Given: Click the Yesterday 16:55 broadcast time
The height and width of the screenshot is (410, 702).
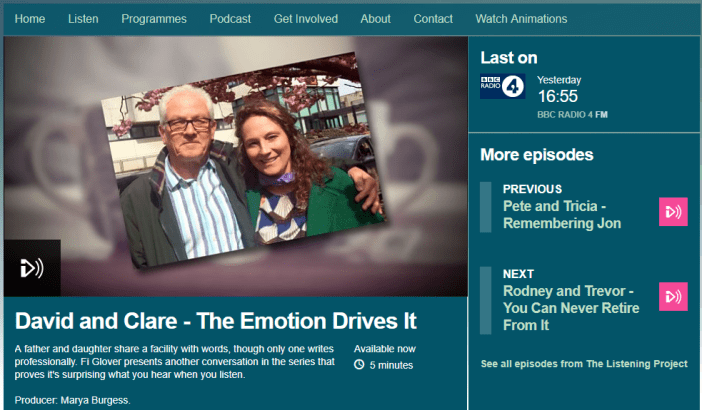Looking at the screenshot, I should pyautogui.click(x=559, y=96).
